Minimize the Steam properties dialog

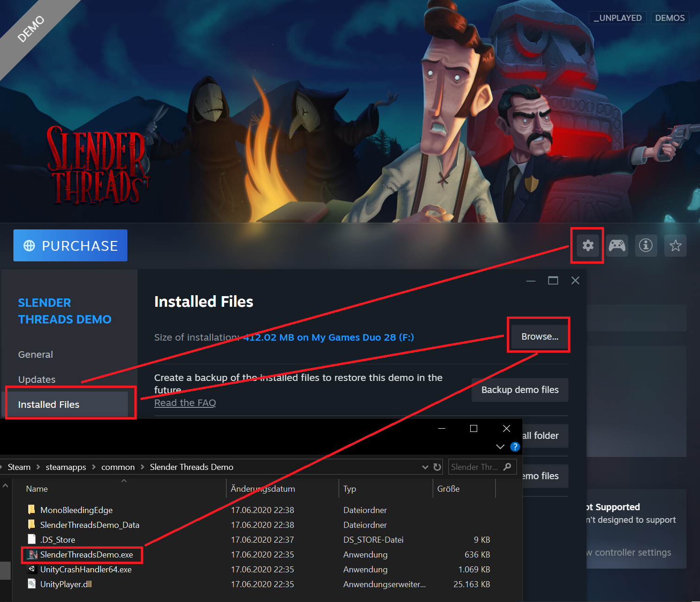click(531, 281)
